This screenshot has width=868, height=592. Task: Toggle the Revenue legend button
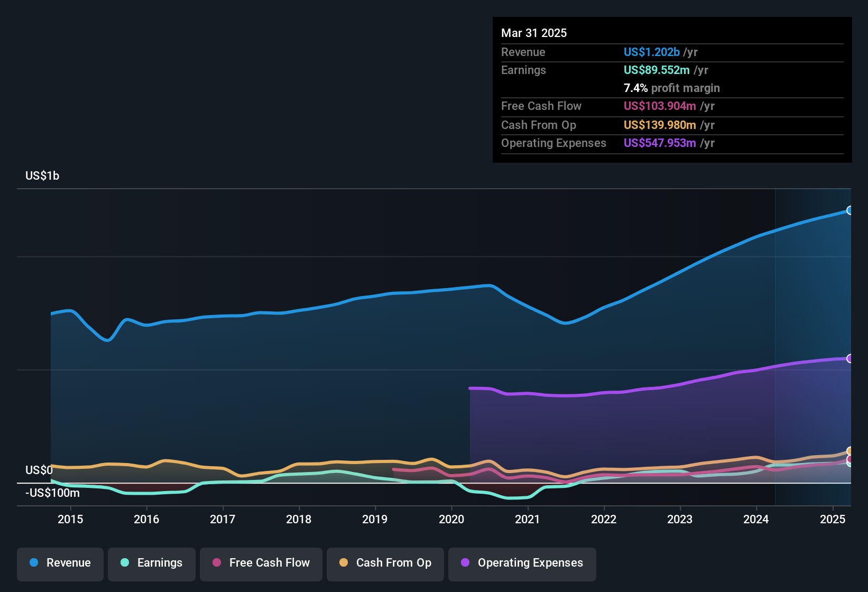coord(60,563)
